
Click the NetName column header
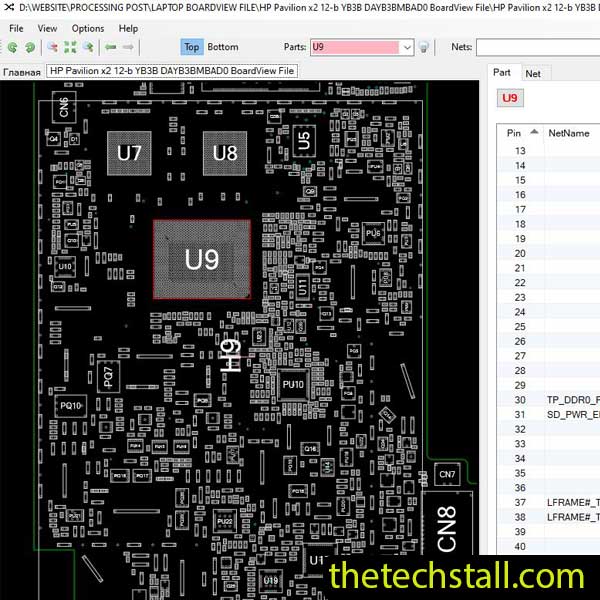pyautogui.click(x=568, y=132)
